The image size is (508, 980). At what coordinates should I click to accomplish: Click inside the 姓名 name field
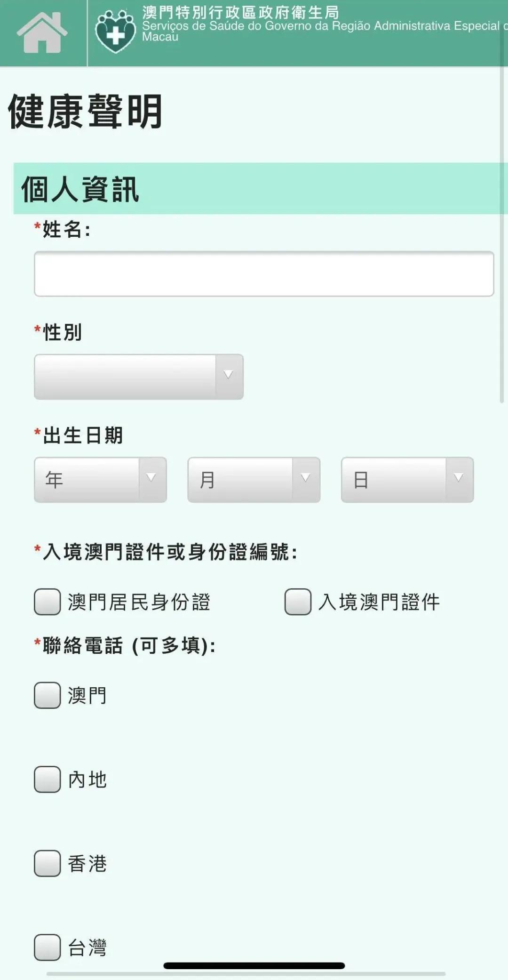point(262,274)
